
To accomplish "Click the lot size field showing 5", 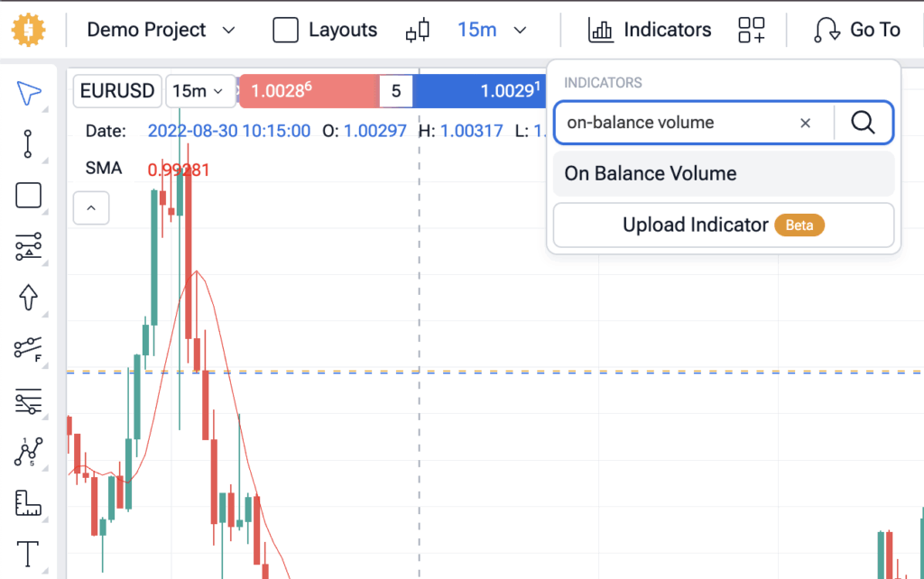I will pos(396,91).
